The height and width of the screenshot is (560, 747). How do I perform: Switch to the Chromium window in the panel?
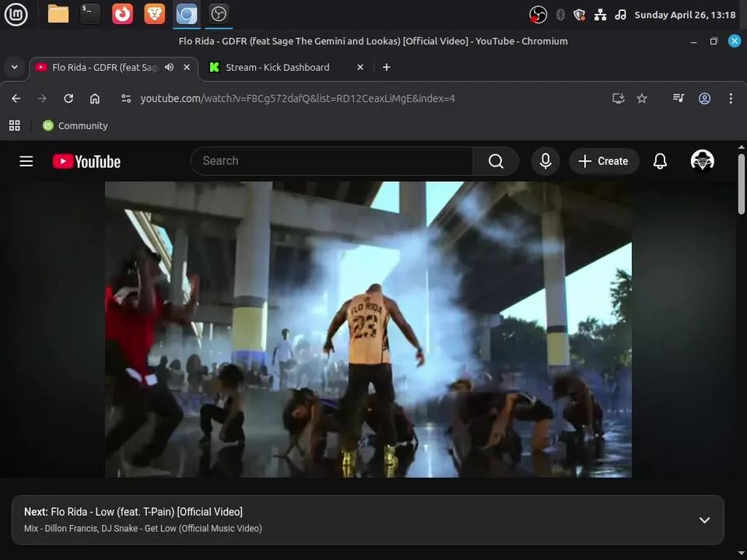click(x=187, y=14)
